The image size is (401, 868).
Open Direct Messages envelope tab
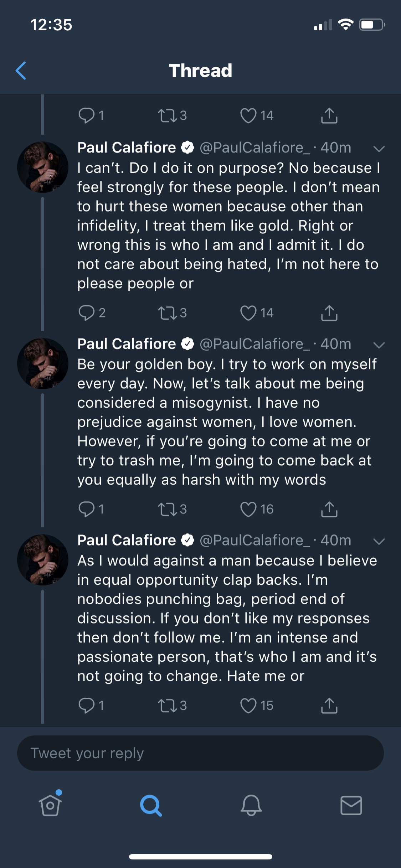[351, 805]
